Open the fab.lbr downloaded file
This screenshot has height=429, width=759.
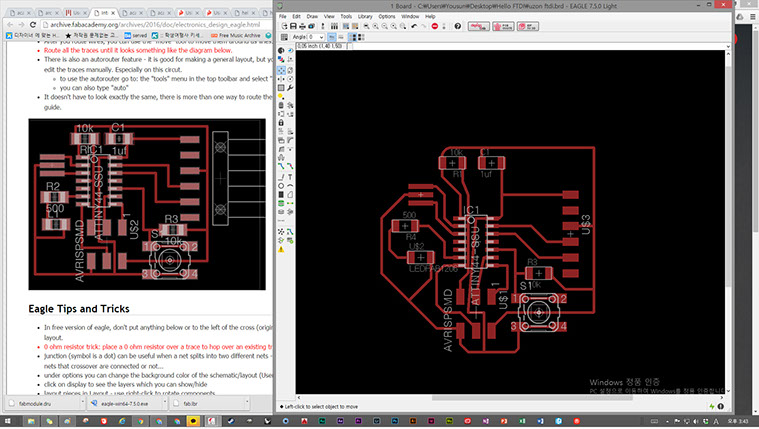point(207,403)
